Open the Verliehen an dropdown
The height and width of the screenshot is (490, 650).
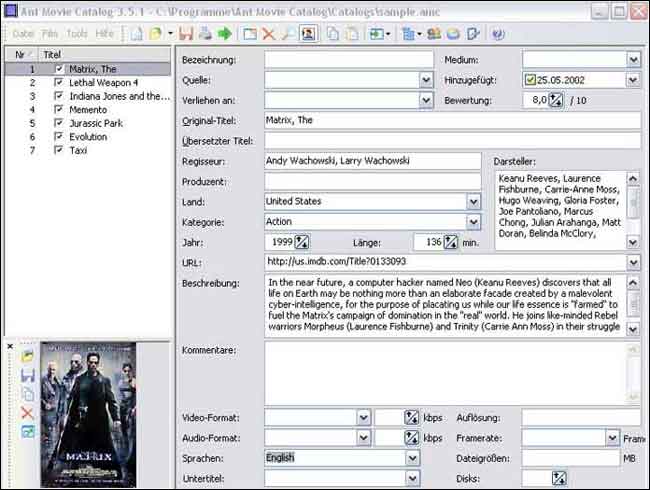(x=426, y=100)
